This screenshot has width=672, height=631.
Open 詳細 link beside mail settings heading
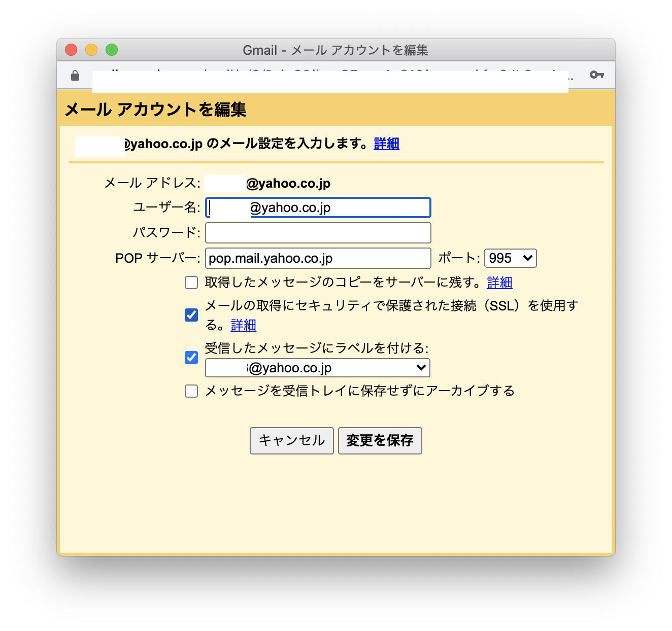tap(387, 144)
